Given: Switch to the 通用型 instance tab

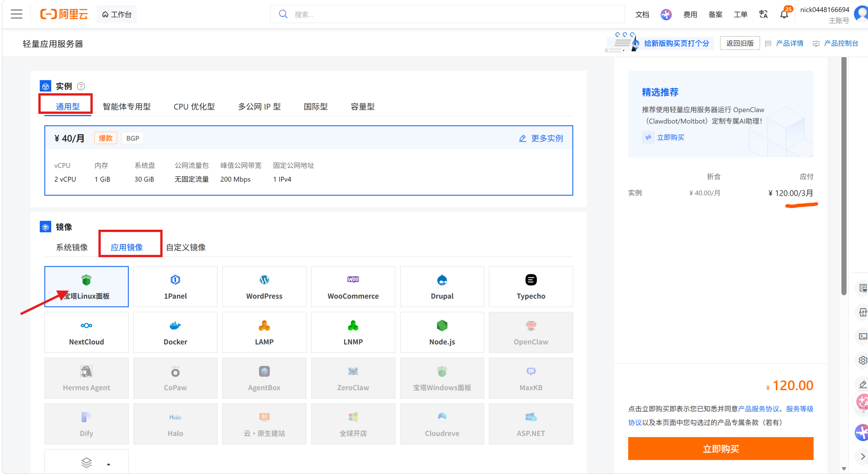Looking at the screenshot, I should pyautogui.click(x=68, y=107).
